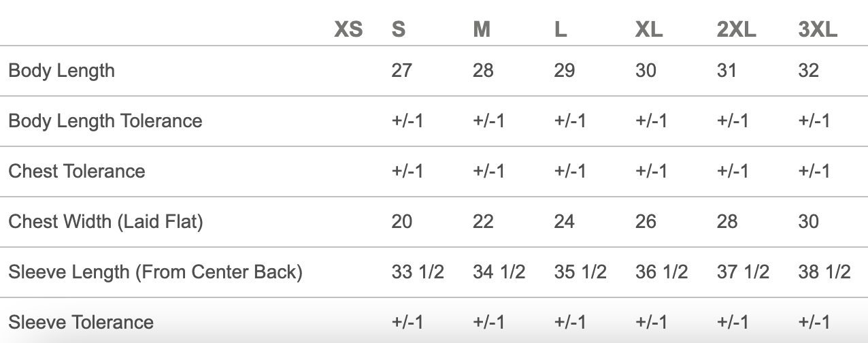Screen dimensions: 868x343
Task: Select the L size column header
Action: [561, 30]
